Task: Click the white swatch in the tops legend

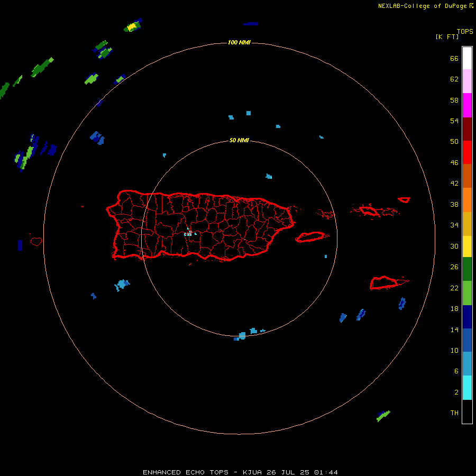Action: click(x=467, y=58)
